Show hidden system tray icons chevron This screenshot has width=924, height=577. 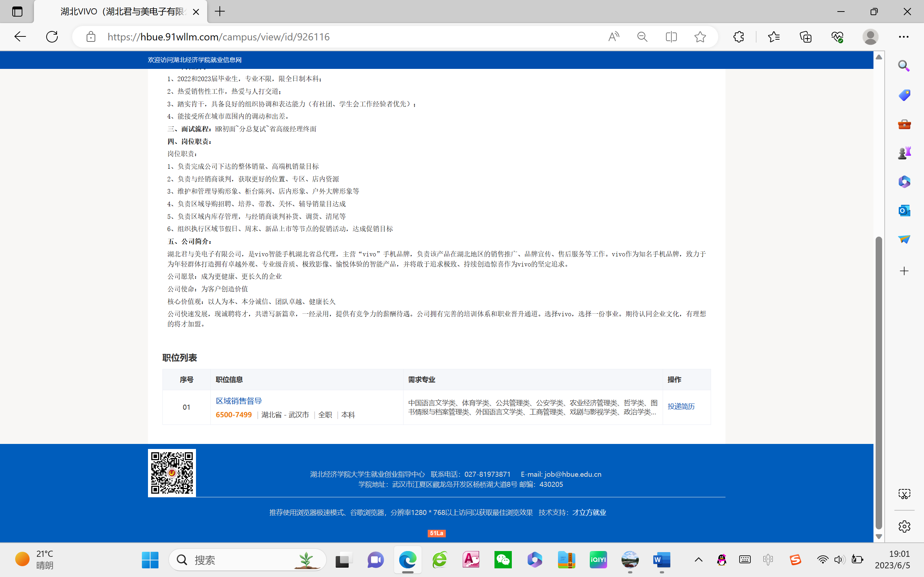click(x=698, y=559)
